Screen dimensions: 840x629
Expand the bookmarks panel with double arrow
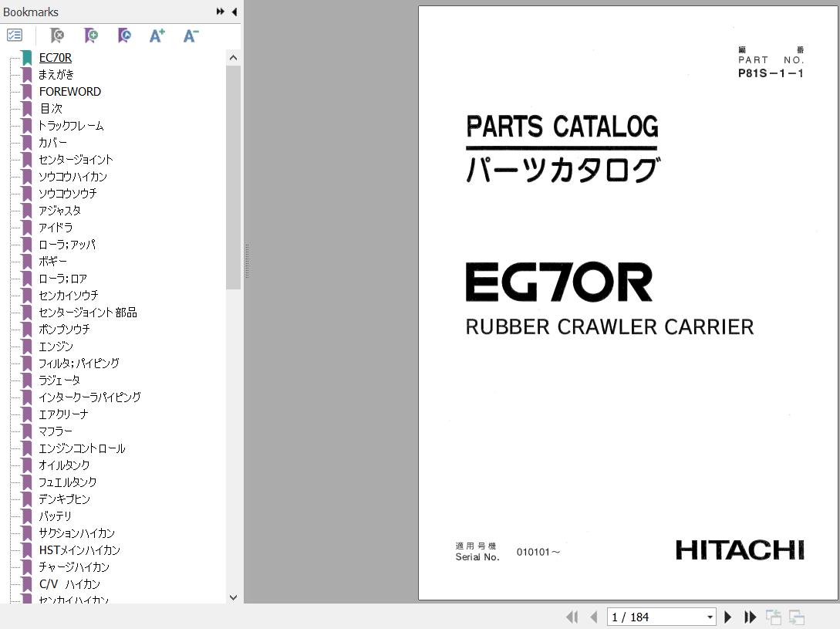coord(220,12)
